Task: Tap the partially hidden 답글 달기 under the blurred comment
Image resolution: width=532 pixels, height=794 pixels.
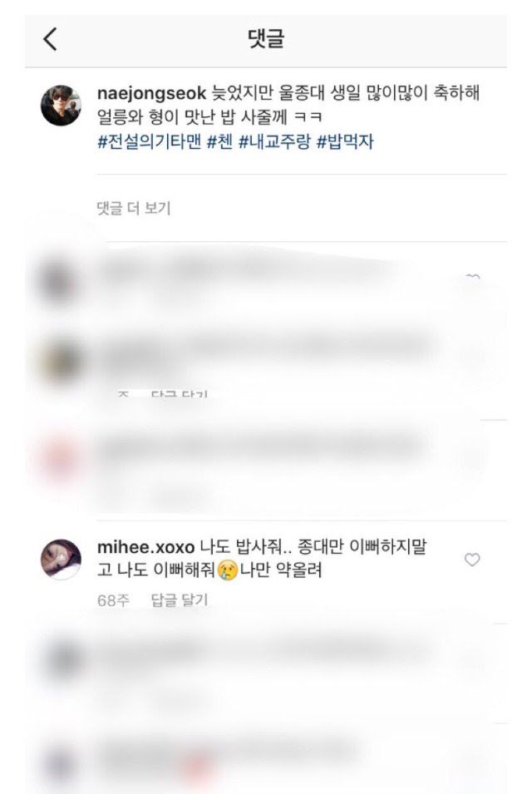Action: click(180, 393)
